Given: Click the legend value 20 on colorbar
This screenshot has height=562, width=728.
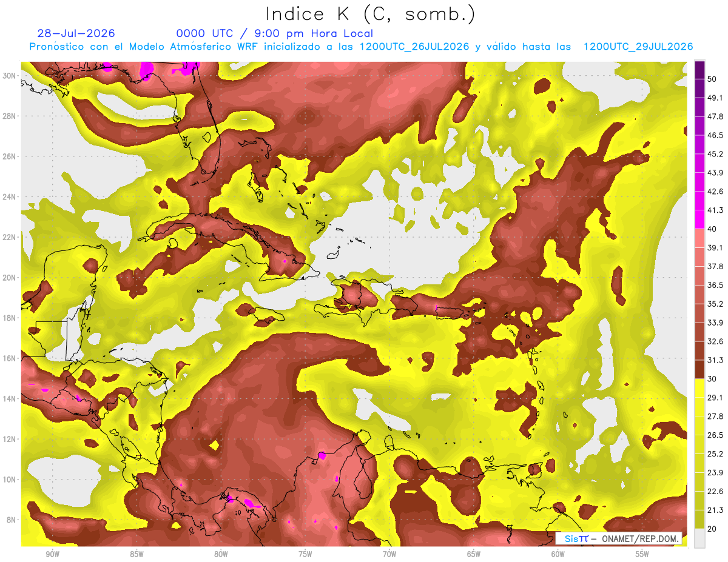Looking at the screenshot, I should [713, 529].
